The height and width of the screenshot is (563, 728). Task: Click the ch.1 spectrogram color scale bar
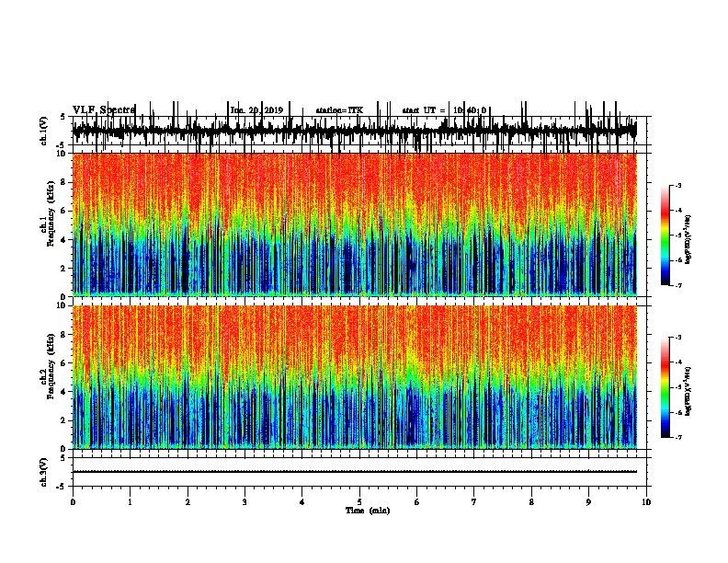coord(665,236)
